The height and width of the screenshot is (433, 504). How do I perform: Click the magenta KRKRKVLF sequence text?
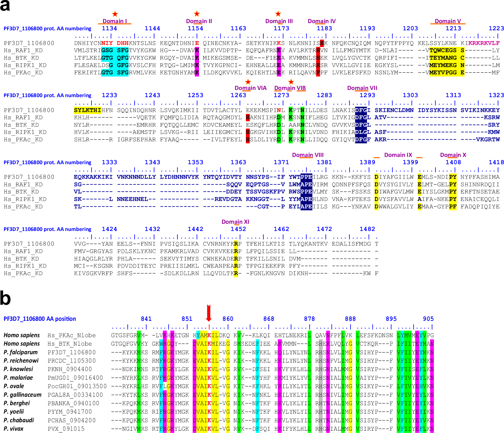(x=484, y=43)
